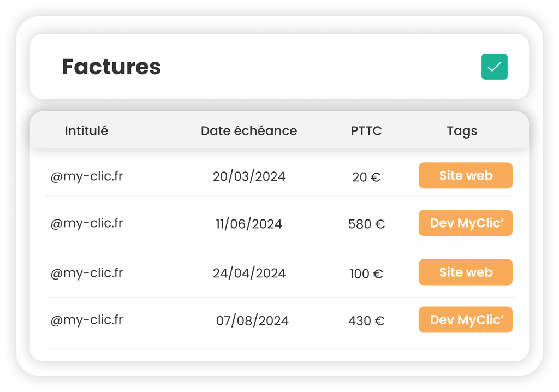
Task: Click the @my-clic.fr link in the third row
Action: [86, 273]
